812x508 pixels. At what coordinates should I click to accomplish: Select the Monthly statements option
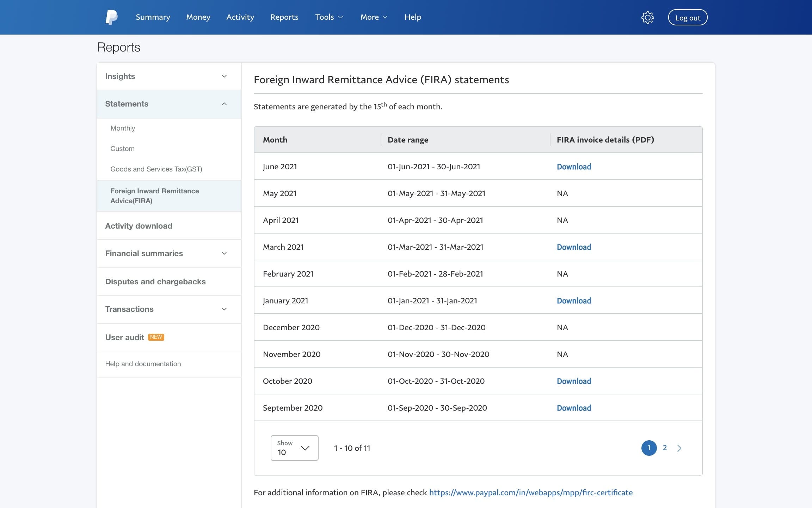[x=123, y=128]
